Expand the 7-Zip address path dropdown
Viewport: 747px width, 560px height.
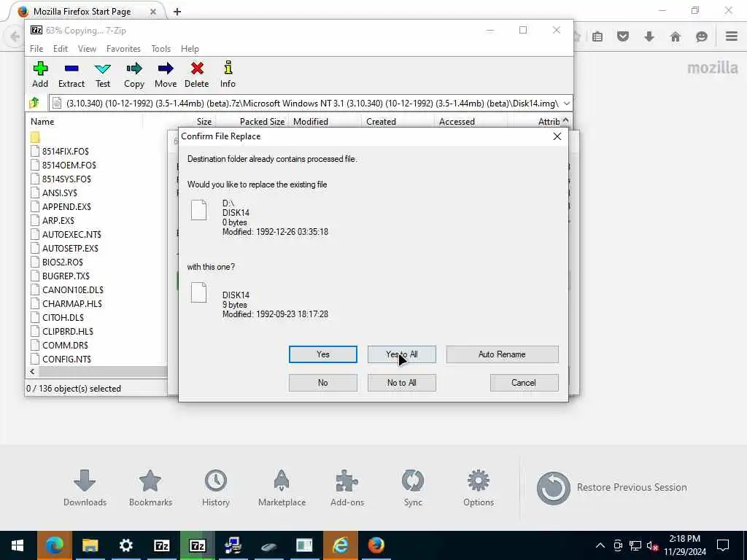pos(566,103)
